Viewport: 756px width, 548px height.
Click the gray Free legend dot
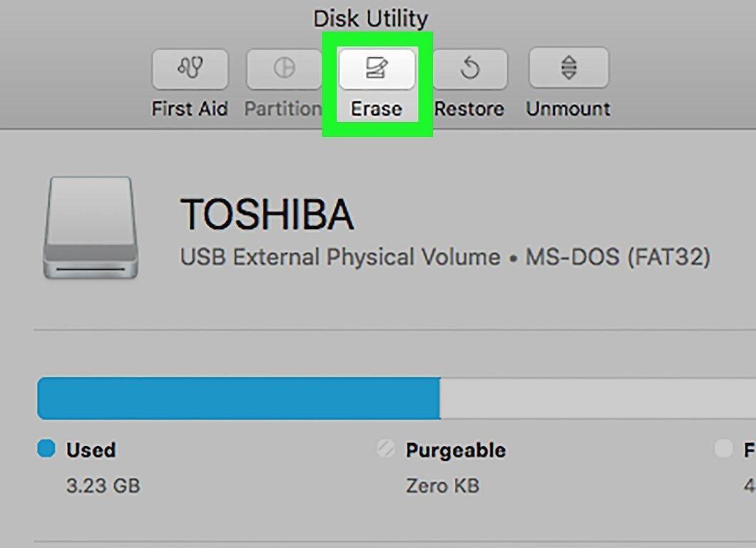[723, 449]
